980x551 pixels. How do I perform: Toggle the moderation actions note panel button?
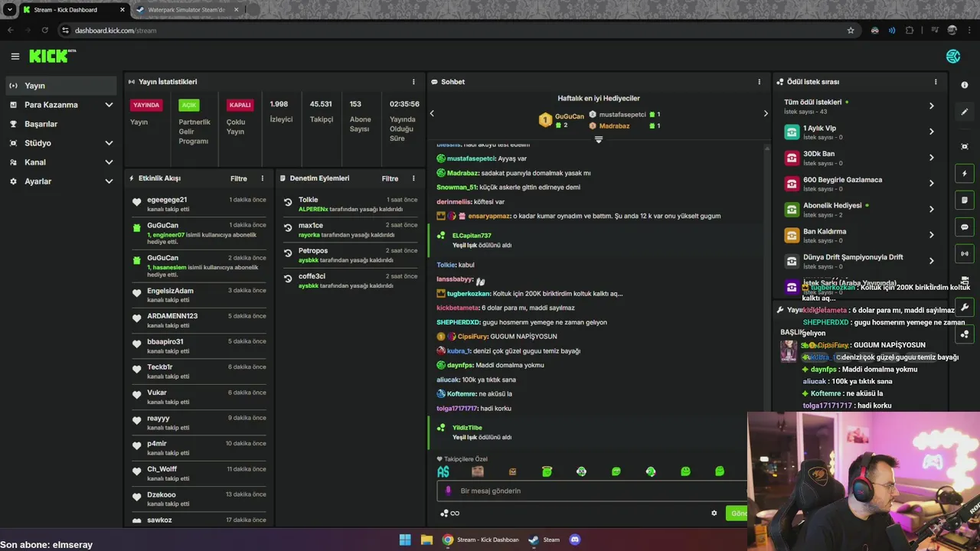coord(965,201)
